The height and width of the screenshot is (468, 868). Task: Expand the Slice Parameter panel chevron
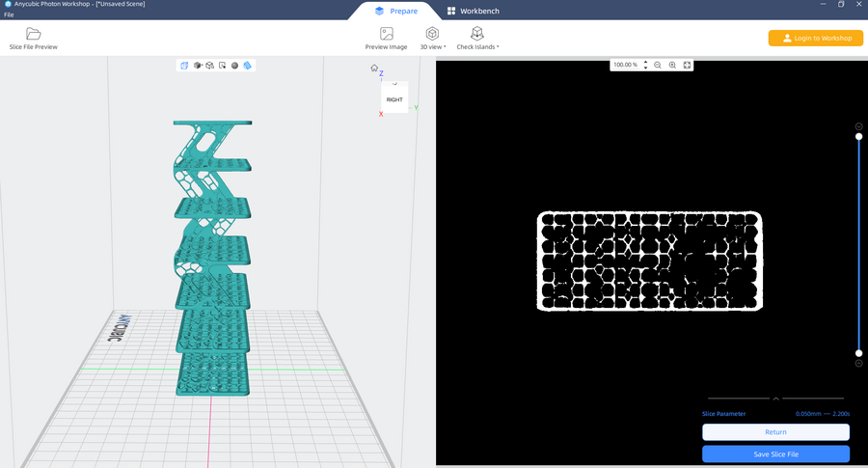(x=775, y=398)
